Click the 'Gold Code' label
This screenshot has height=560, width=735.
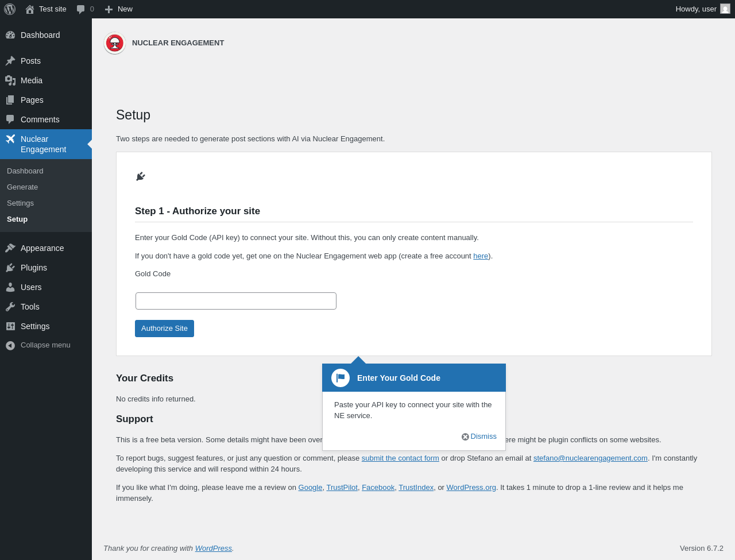click(x=153, y=274)
